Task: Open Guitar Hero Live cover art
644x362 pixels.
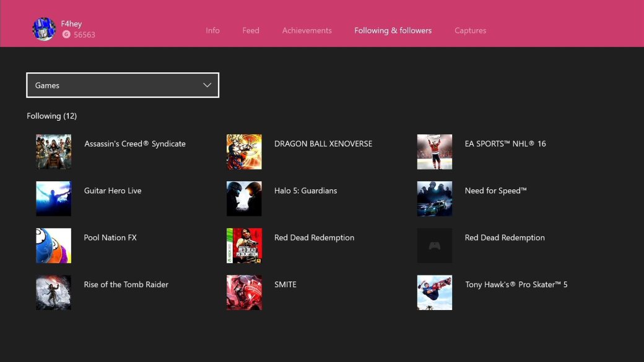Action: click(x=53, y=199)
